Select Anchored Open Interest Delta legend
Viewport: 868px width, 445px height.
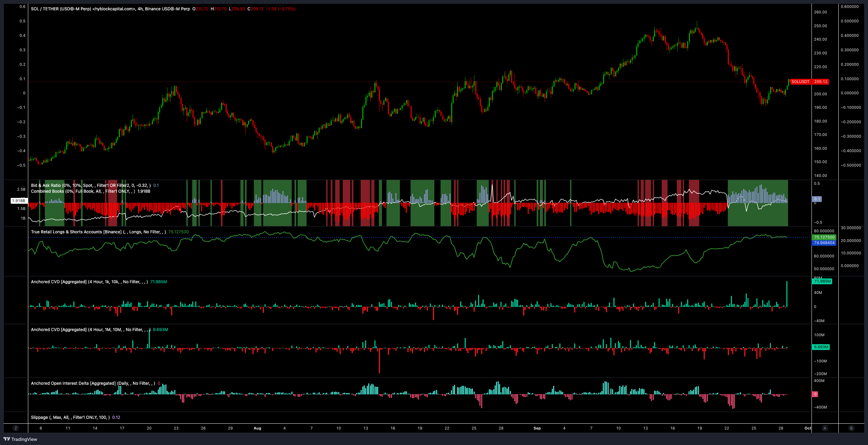(x=93, y=383)
